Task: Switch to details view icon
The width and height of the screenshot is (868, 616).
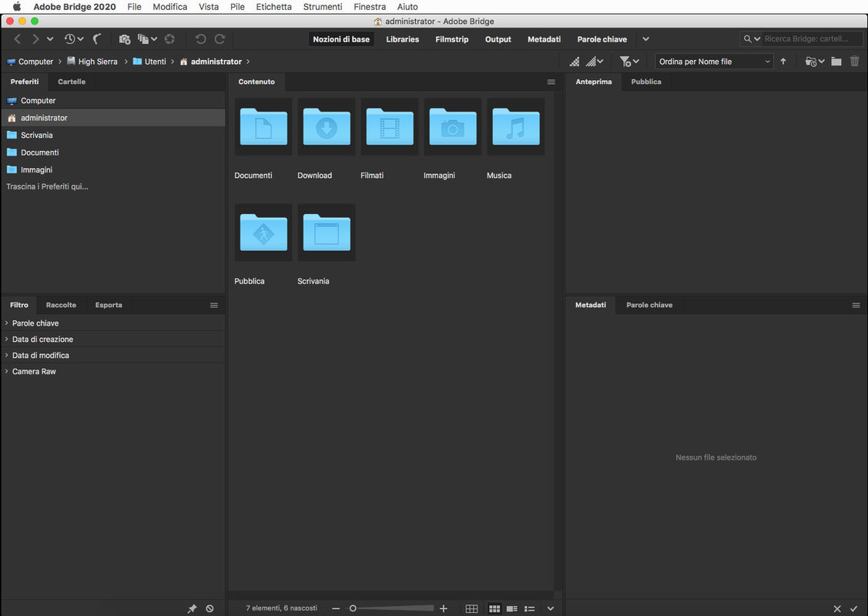Action: [x=511, y=608]
